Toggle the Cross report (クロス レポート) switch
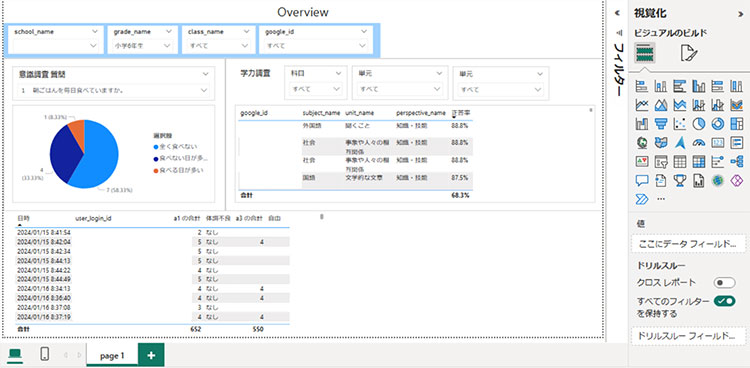Viewport: 750px width, 368px height. coord(724,283)
